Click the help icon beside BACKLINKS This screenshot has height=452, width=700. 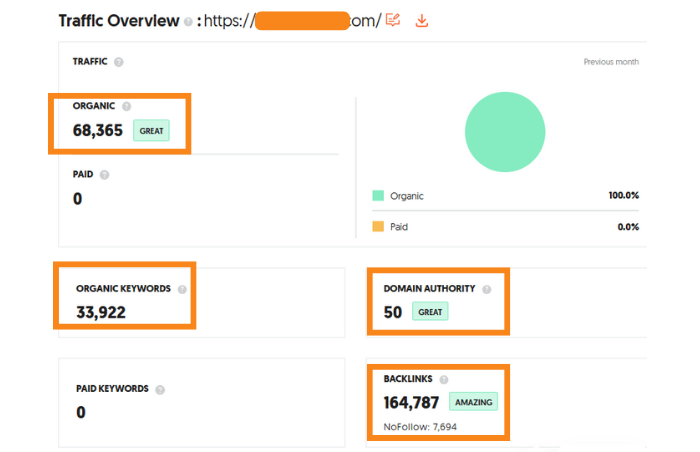click(x=443, y=379)
